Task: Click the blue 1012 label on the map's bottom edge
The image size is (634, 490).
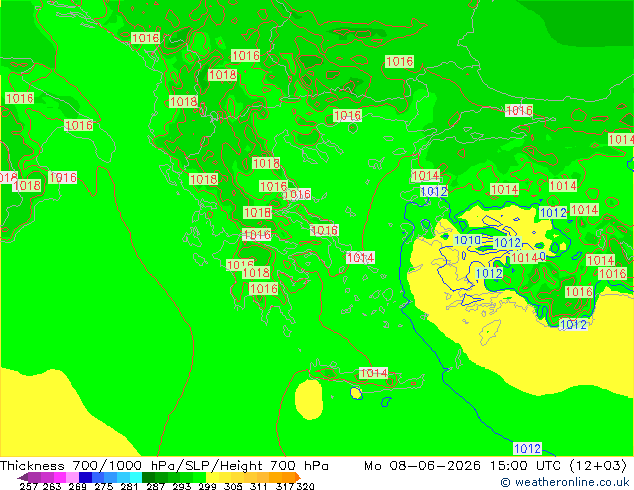Action: tap(527, 448)
